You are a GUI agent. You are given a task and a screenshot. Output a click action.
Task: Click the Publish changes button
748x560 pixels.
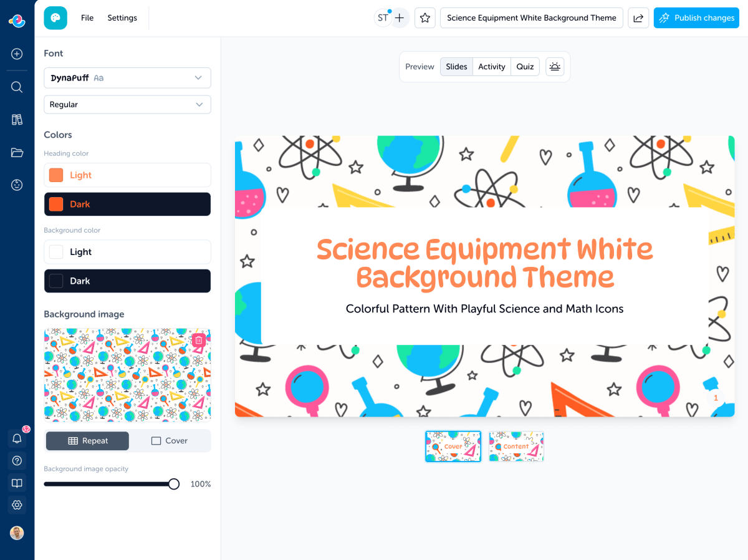coord(696,18)
